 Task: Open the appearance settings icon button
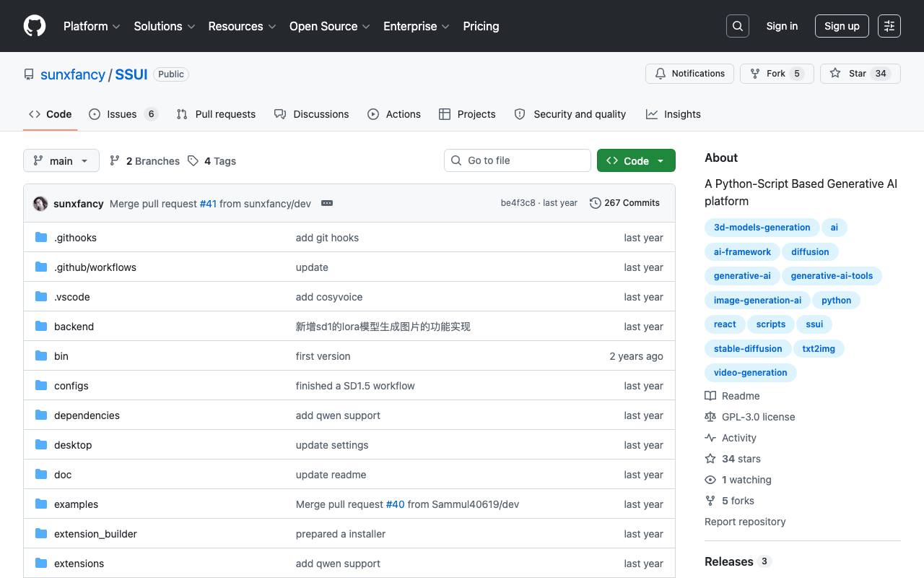pos(889,26)
